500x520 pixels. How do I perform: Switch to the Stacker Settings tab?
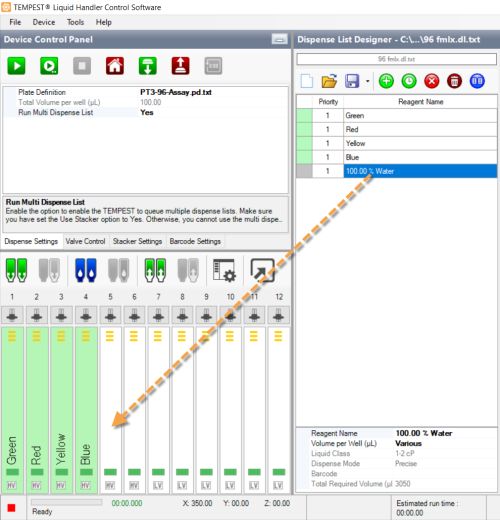coord(137,241)
